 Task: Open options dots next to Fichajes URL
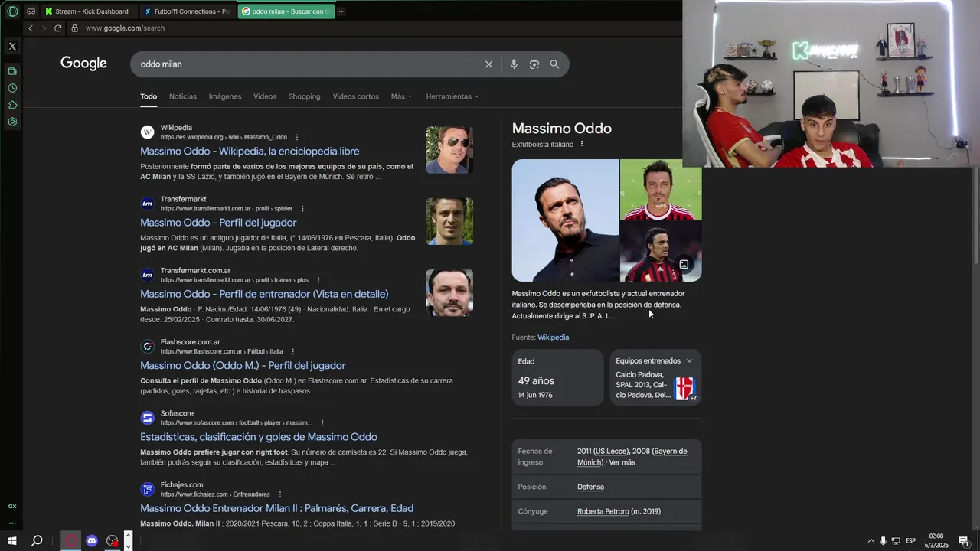(x=280, y=494)
